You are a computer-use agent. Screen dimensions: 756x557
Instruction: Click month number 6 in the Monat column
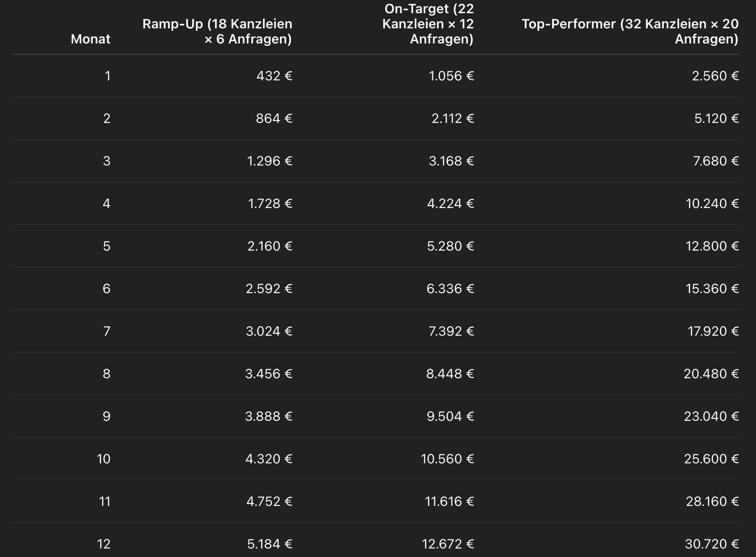(106, 288)
